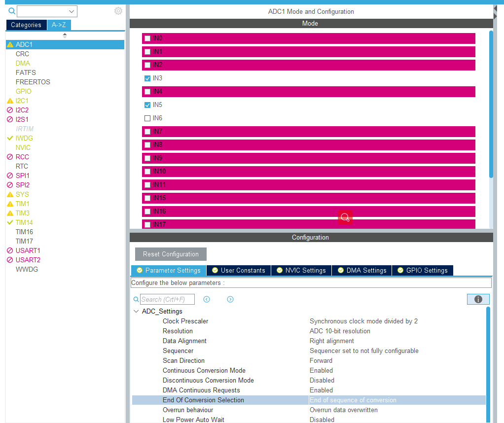Image resolution: width=504 pixels, height=423 pixels.
Task: Check the IN6 channel
Action: point(146,118)
